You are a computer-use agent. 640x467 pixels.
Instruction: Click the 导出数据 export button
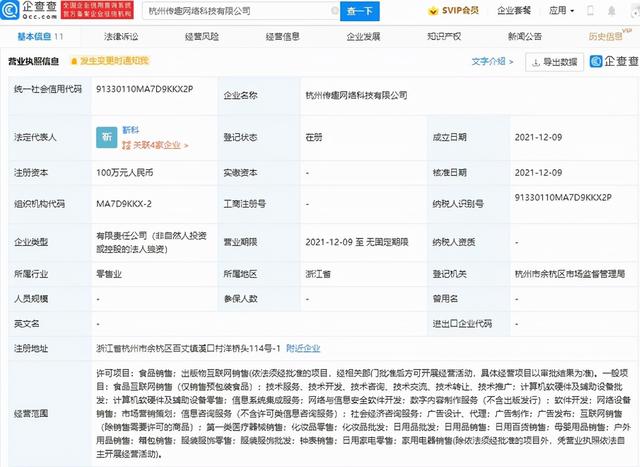(x=554, y=62)
